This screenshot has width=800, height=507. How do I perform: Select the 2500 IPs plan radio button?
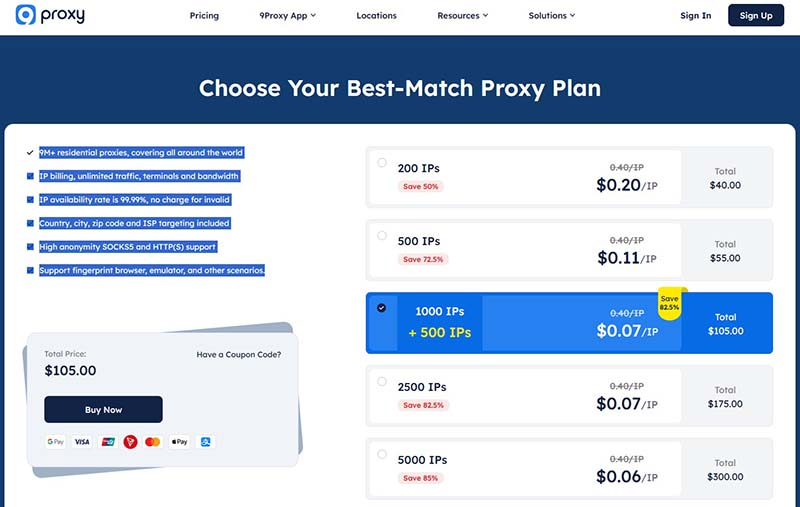pos(382,381)
